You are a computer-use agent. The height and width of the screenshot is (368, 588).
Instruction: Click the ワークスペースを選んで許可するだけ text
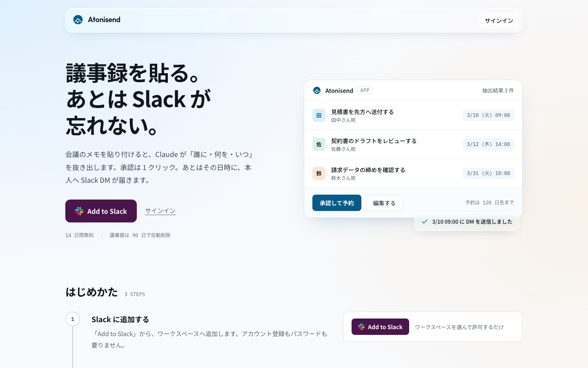point(459,327)
